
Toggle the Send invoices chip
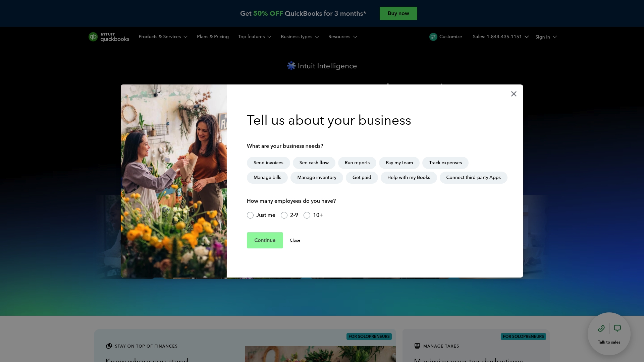pos(268,163)
